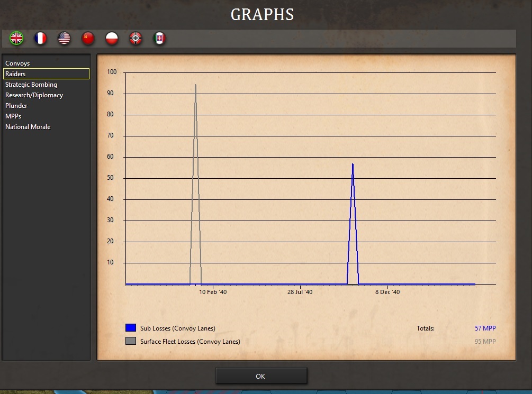Select the United Kingdom flag icon
Image resolution: width=532 pixels, height=394 pixels.
[x=16, y=38]
